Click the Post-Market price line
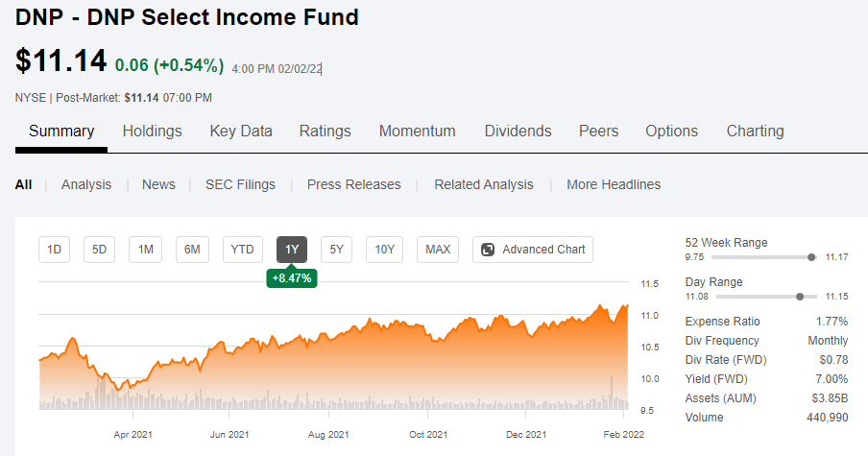868x456 pixels. pos(113,98)
